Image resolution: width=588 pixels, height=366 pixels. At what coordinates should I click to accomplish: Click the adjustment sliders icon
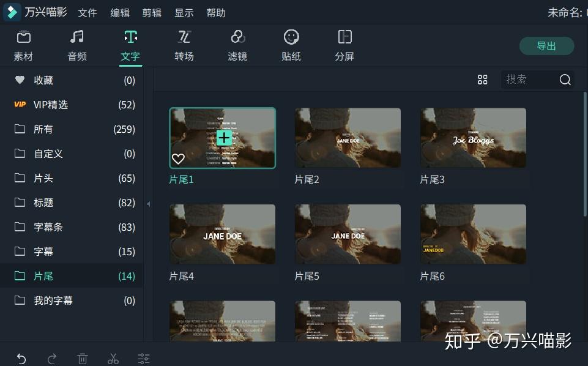click(x=144, y=359)
